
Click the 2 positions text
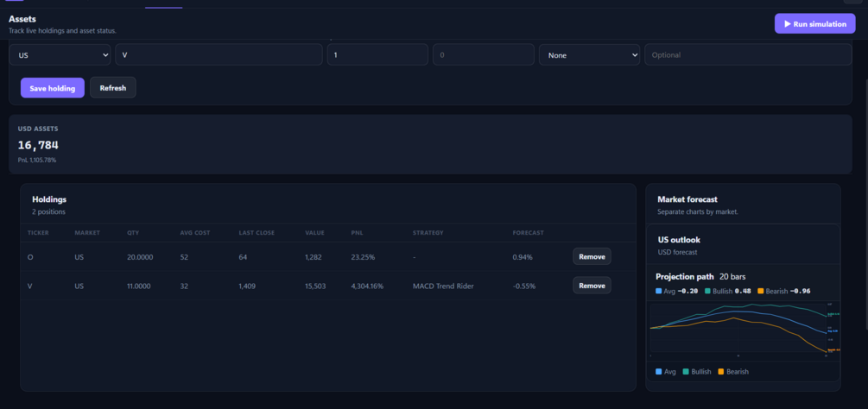point(48,211)
